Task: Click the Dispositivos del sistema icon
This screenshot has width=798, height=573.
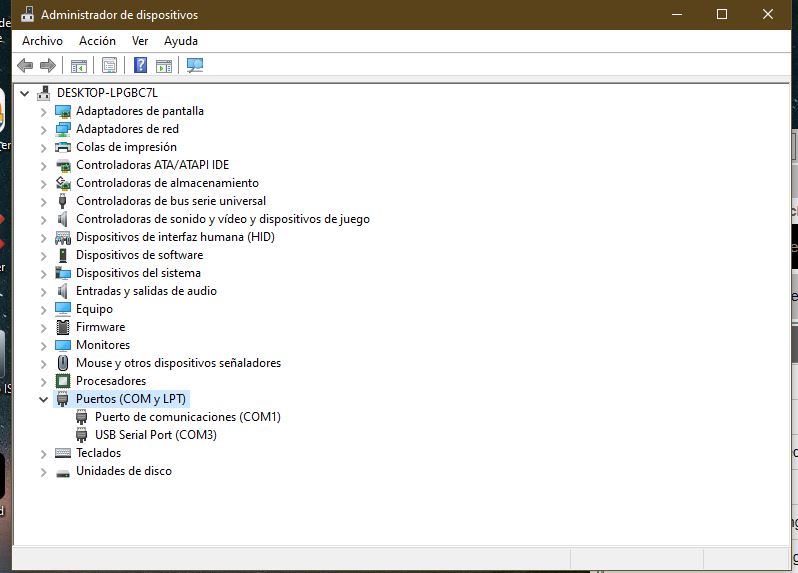Action: point(63,273)
